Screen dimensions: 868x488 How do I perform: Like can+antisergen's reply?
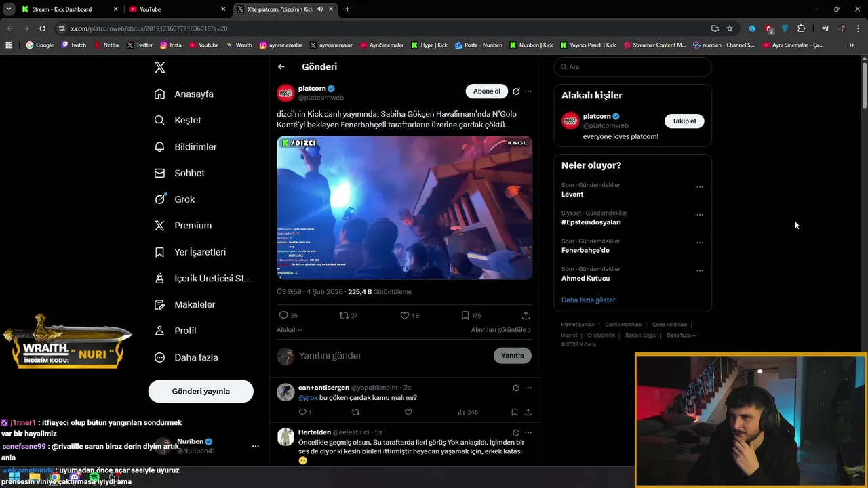click(x=408, y=412)
